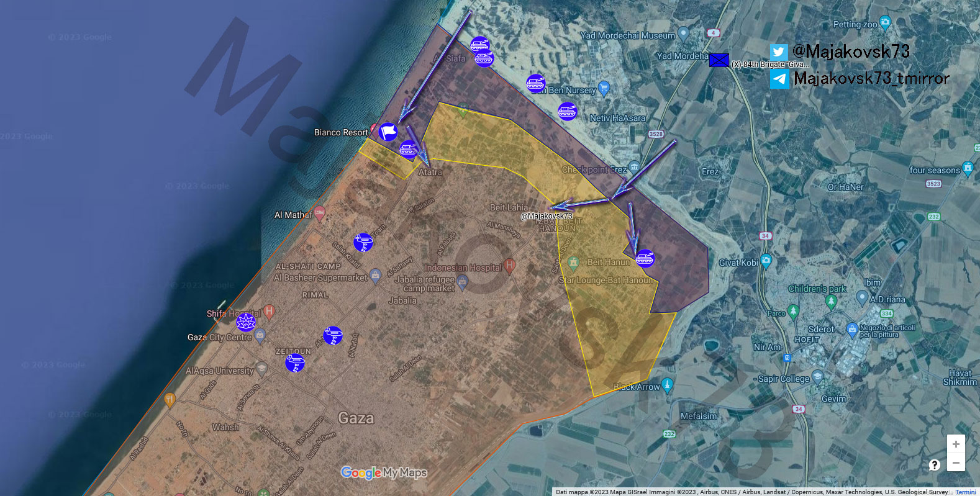The image size is (980, 496).
Task: Click the Gevim label
Action: tap(833, 399)
